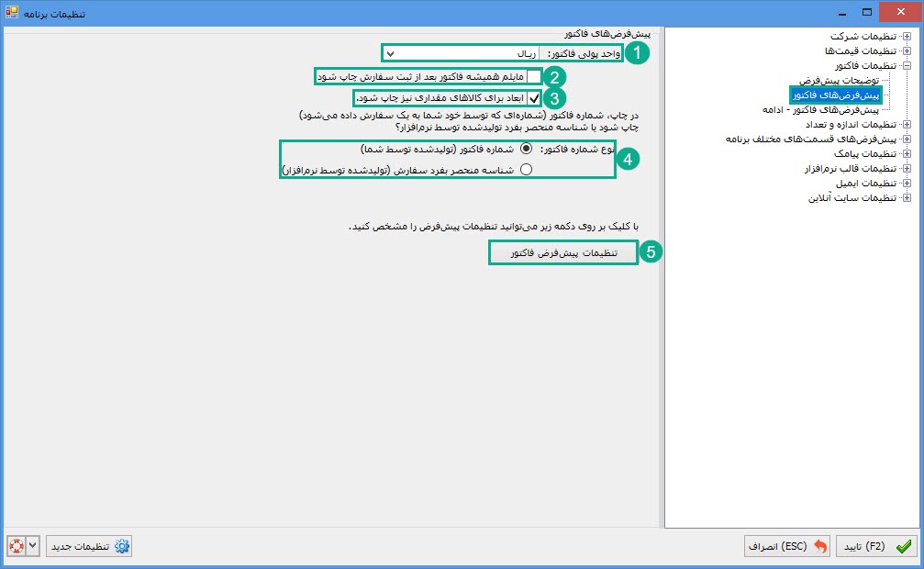Click the gear icon on تنظیمات جدید
Viewport: 924px width, 569px height.
click(x=121, y=546)
